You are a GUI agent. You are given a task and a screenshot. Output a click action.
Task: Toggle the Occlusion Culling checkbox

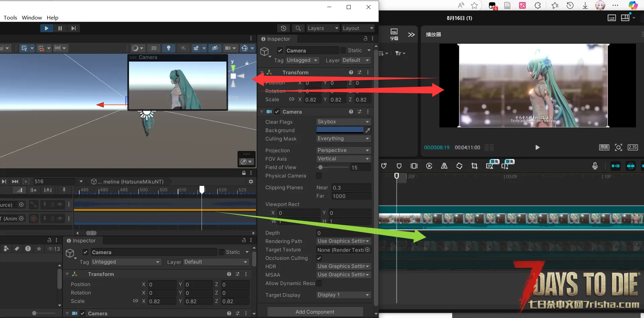click(x=319, y=258)
